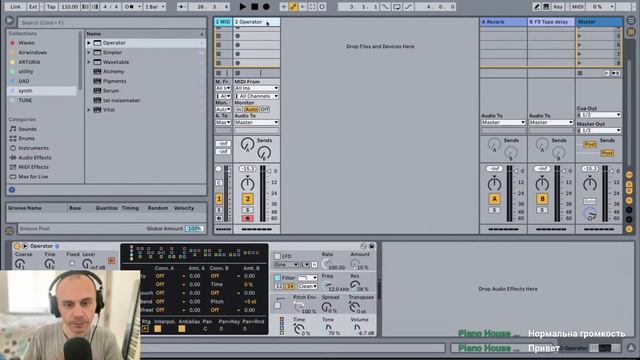Open the LFO Sine waveform dropdown
Screen dimensions: 640x360
[x=286, y=265]
